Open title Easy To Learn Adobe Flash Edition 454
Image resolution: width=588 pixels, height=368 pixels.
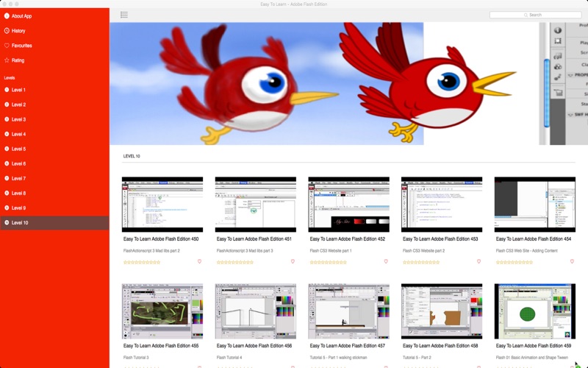[x=534, y=238]
